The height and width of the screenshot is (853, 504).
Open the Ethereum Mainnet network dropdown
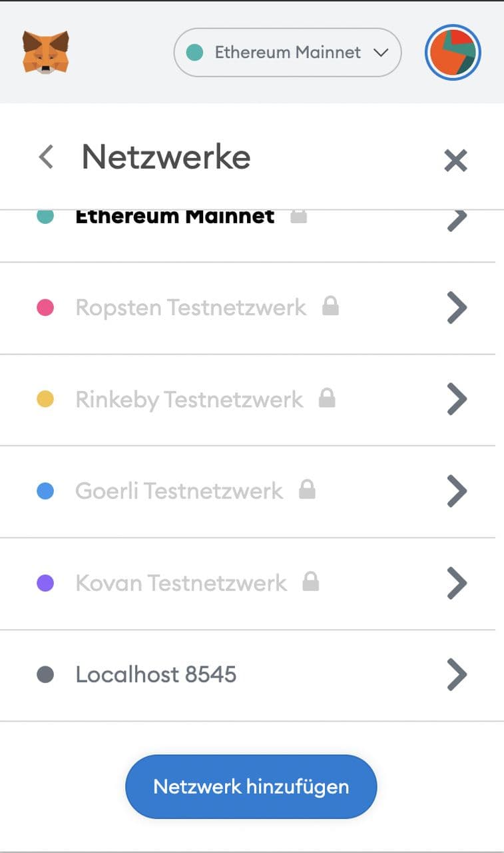[x=288, y=52]
